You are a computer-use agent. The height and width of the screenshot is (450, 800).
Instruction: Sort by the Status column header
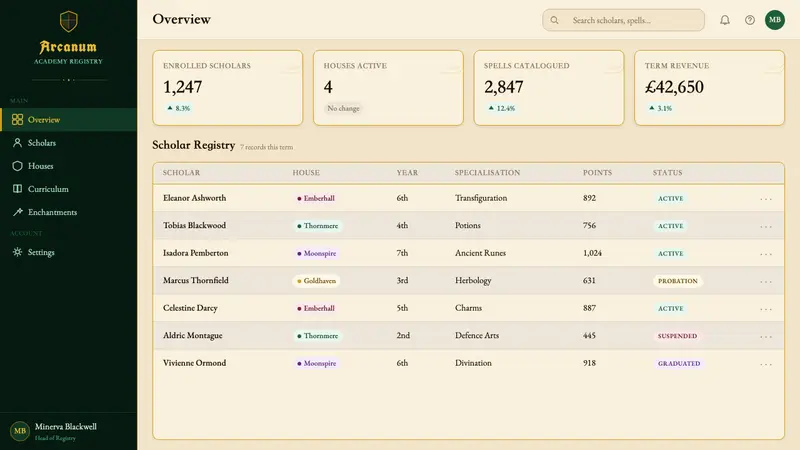tap(667, 172)
